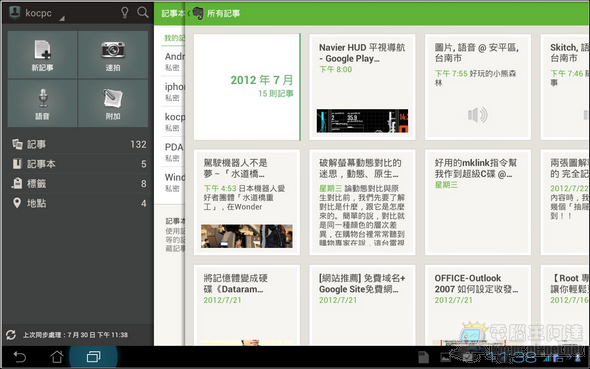The height and width of the screenshot is (369, 590).
Task: Tap the Android Back navigation button
Action: coord(20,357)
